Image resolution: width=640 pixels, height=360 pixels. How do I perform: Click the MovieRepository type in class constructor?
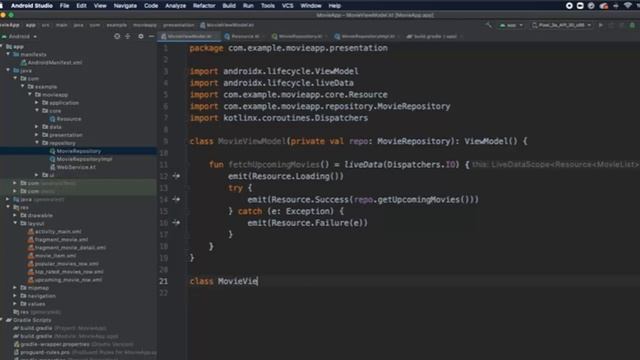(x=413, y=141)
